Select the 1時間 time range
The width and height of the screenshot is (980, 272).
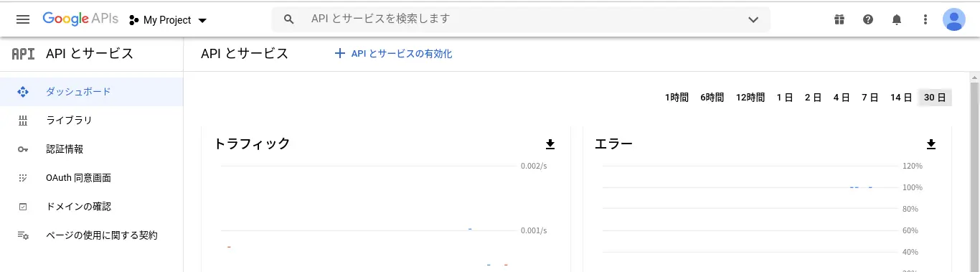[677, 98]
